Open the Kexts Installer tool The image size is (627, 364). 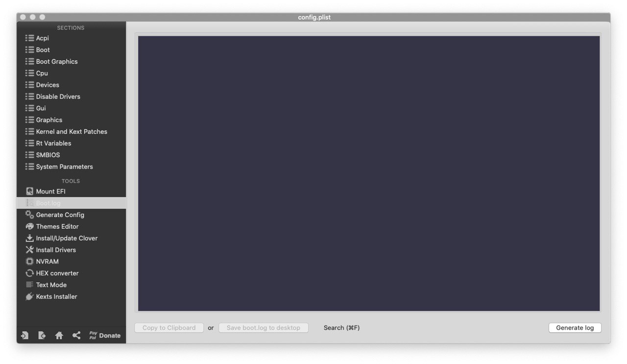71,297
